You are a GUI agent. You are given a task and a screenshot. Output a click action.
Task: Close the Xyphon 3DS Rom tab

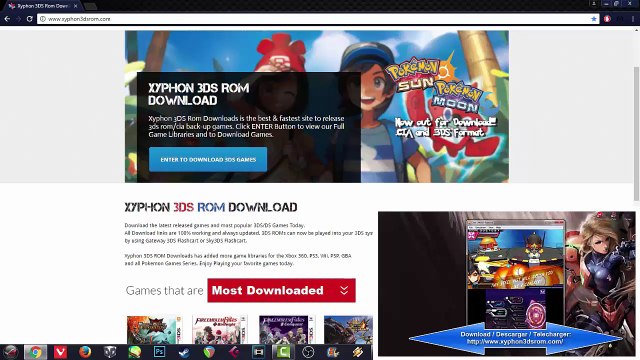pyautogui.click(x=76, y=6)
